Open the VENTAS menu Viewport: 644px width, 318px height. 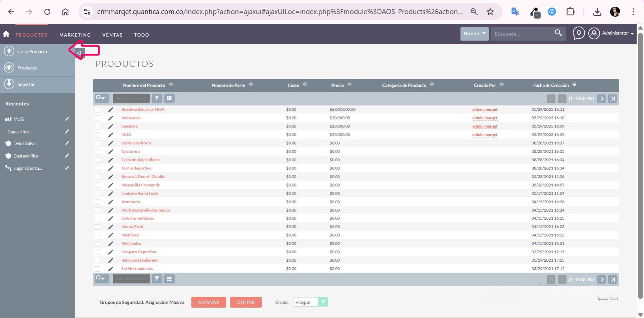click(112, 35)
